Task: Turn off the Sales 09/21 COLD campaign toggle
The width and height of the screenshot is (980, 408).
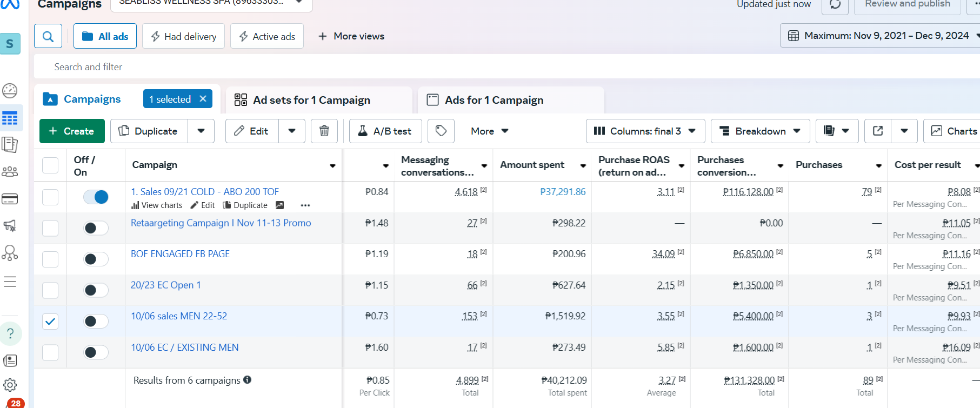Action: click(x=96, y=197)
